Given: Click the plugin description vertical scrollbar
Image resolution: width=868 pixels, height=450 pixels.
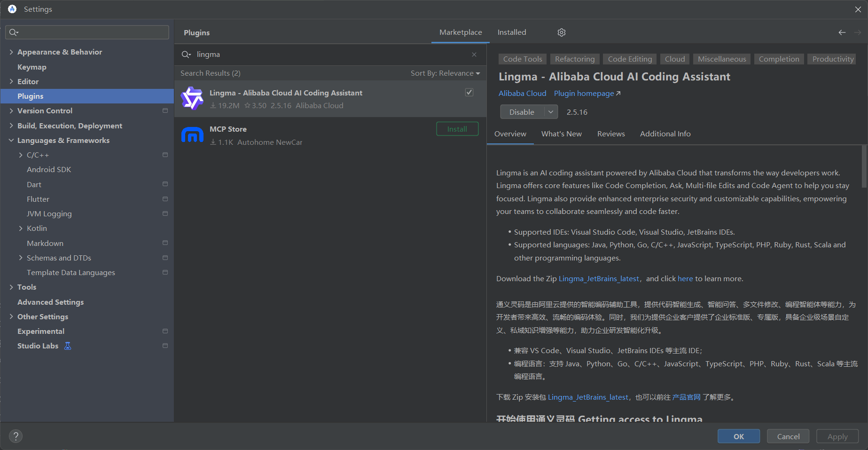Looking at the screenshot, I should (864, 167).
